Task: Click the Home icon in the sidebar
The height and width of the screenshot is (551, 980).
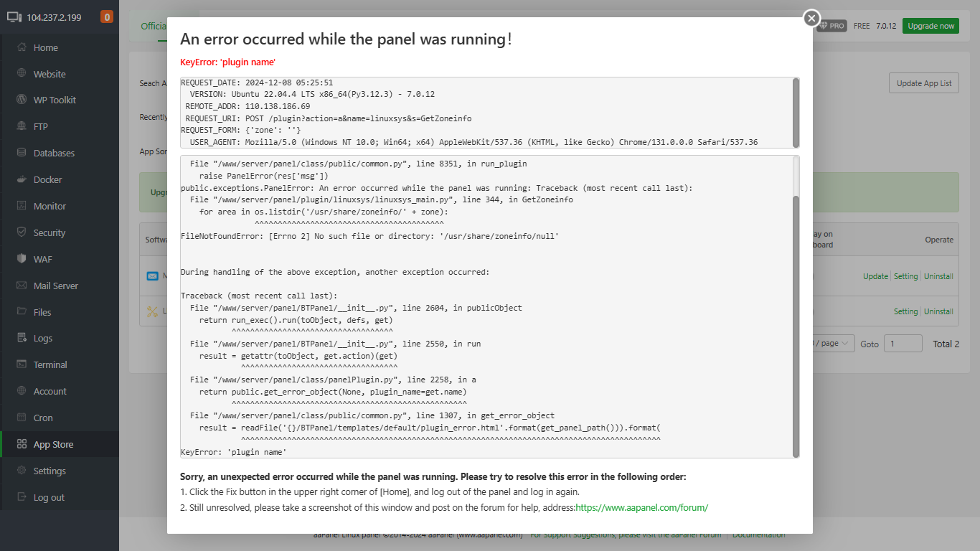Action: tap(21, 47)
